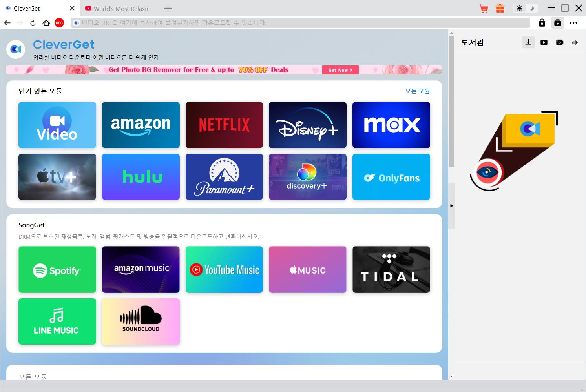Viewport: 586px width, 392px height.
Task: Open a new tab with plus
Action: (168, 8)
